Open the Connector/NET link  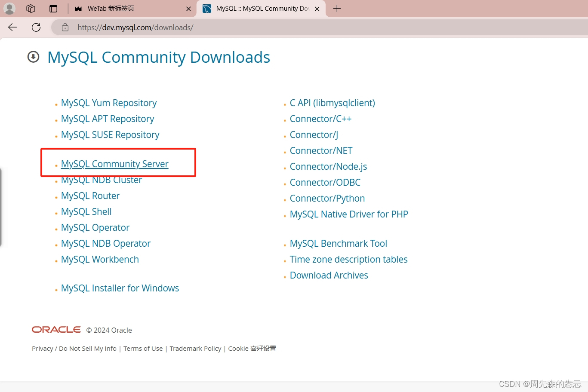pyautogui.click(x=321, y=151)
